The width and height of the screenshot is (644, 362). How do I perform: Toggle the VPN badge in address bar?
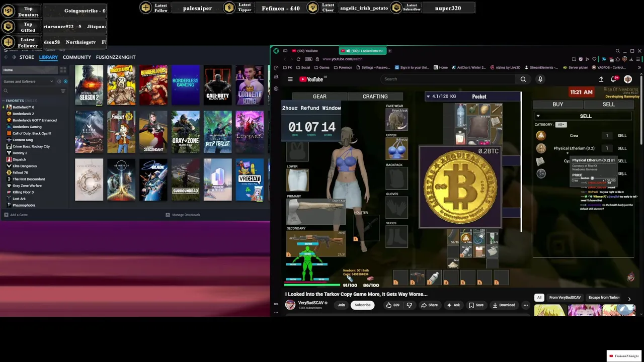308,59
